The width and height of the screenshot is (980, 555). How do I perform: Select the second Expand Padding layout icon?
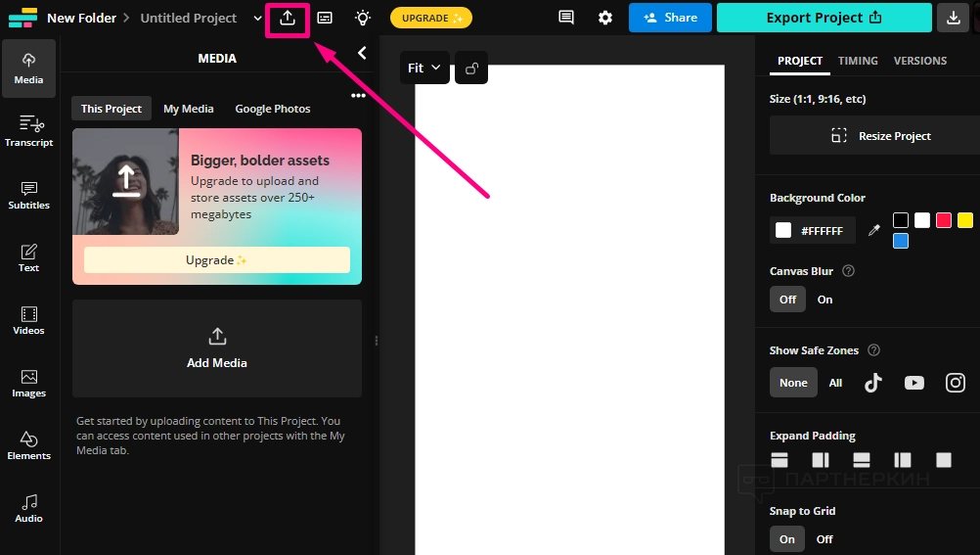821,460
